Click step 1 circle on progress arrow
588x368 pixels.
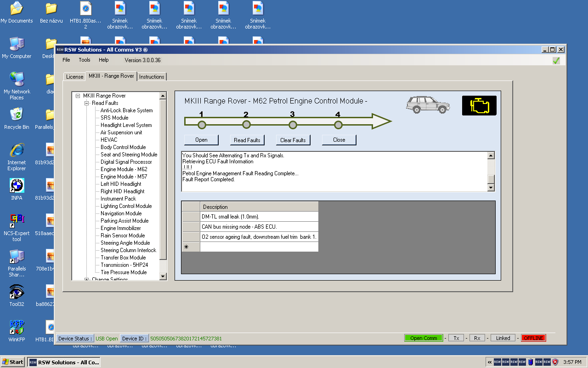201,125
